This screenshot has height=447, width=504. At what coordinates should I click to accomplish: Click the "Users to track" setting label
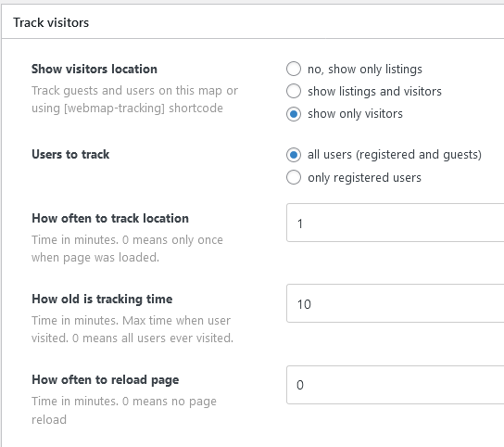(70, 155)
